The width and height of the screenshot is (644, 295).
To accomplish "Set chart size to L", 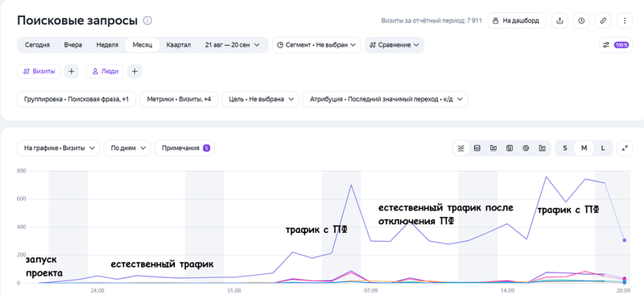I will pos(602,148).
